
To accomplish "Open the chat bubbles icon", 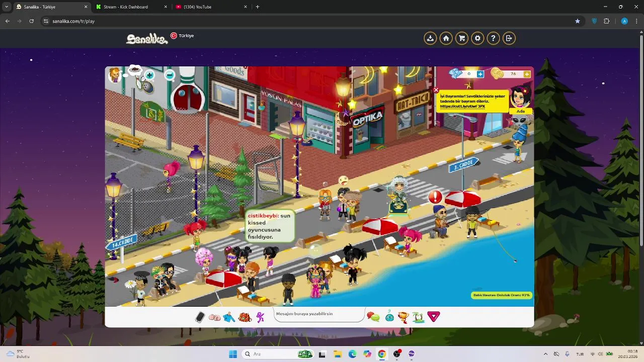I will coord(373,317).
